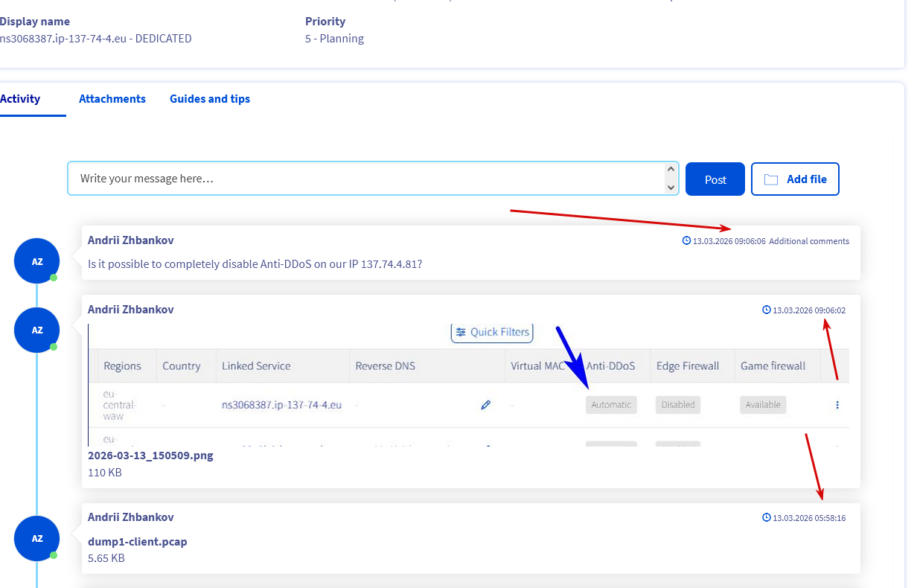Screen dimensions: 917x588
Task: Click the Post button
Action: click(x=715, y=179)
